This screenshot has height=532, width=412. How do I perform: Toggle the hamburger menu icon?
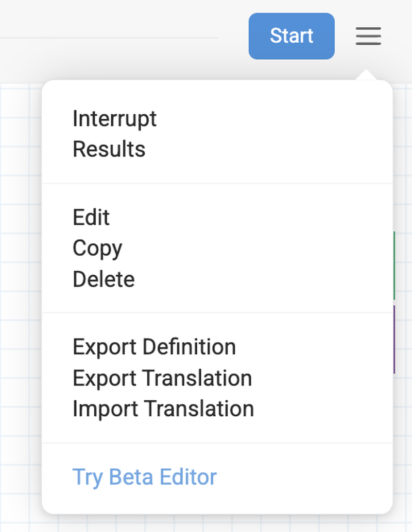point(368,36)
